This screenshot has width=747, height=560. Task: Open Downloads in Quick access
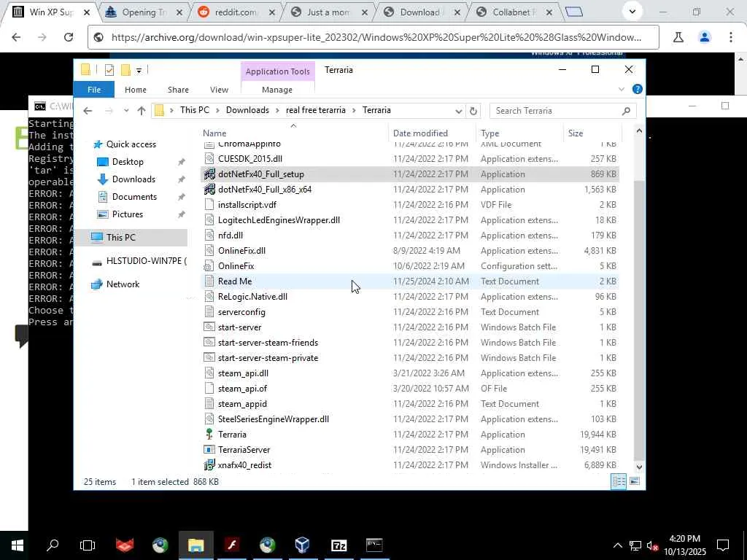[x=133, y=179]
